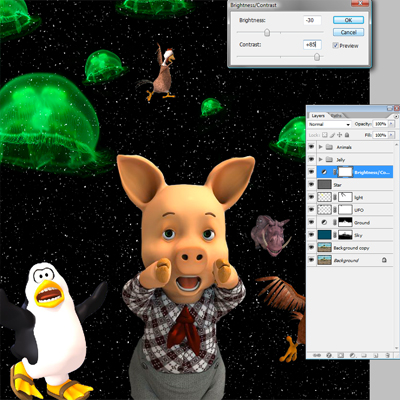
Task: Create a new layer icon
Action: pos(375,355)
